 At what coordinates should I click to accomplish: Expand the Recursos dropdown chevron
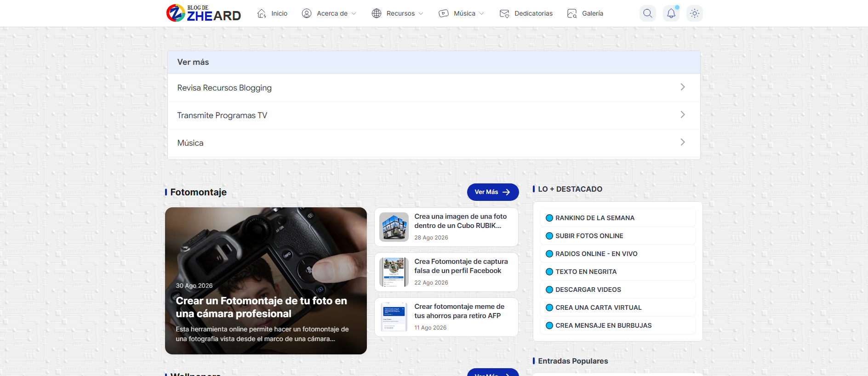[421, 14]
